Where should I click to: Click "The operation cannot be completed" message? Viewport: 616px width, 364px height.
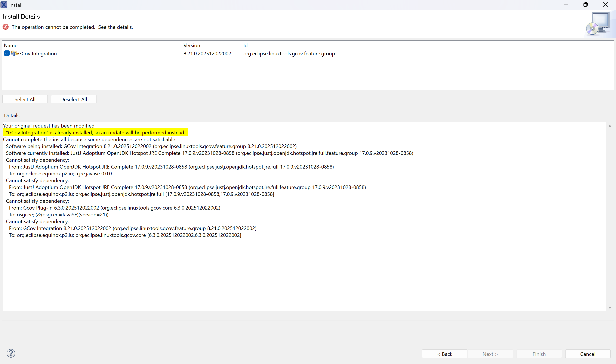click(x=72, y=27)
